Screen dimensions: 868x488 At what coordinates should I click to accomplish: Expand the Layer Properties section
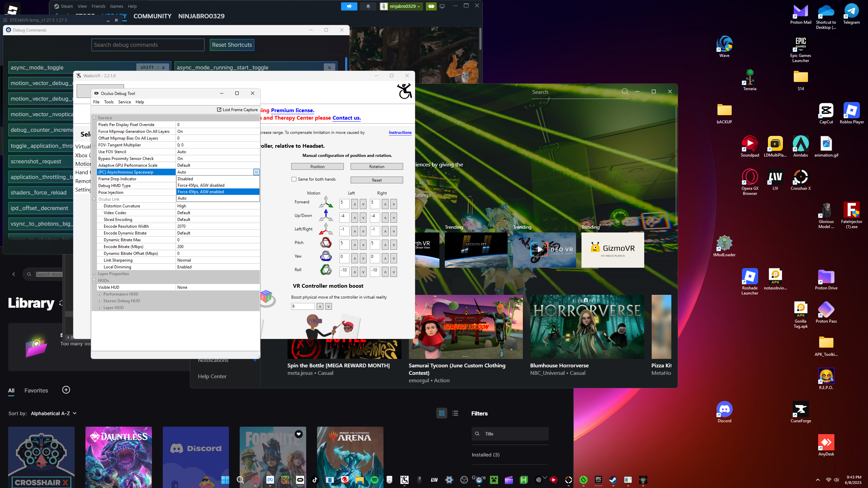pyautogui.click(x=94, y=274)
